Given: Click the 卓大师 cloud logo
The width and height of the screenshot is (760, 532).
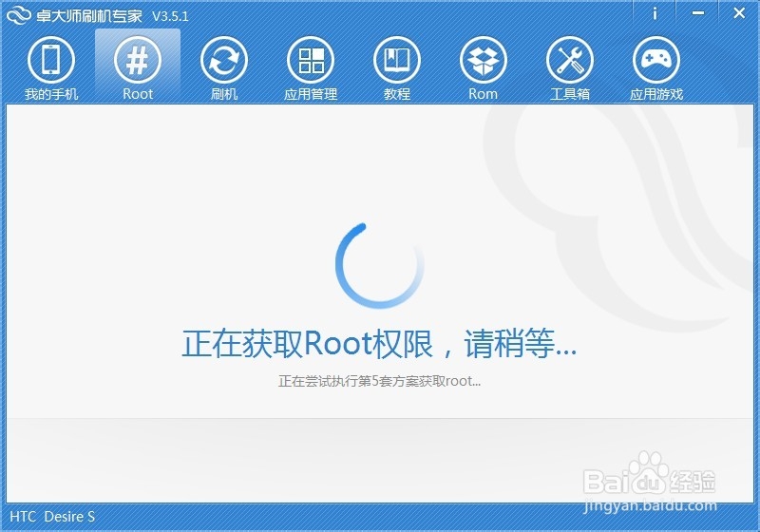Looking at the screenshot, I should click(18, 15).
